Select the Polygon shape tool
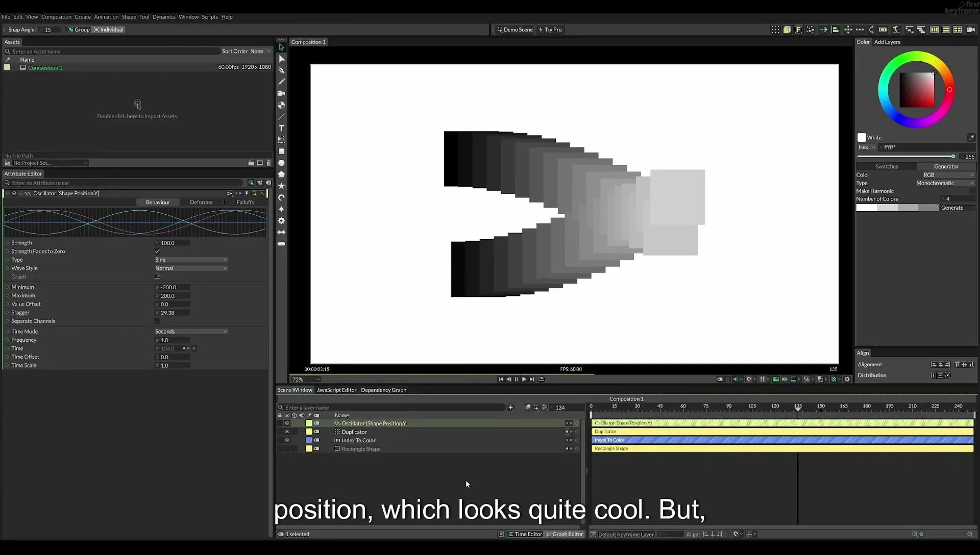Image resolution: width=980 pixels, height=555 pixels. 281,174
